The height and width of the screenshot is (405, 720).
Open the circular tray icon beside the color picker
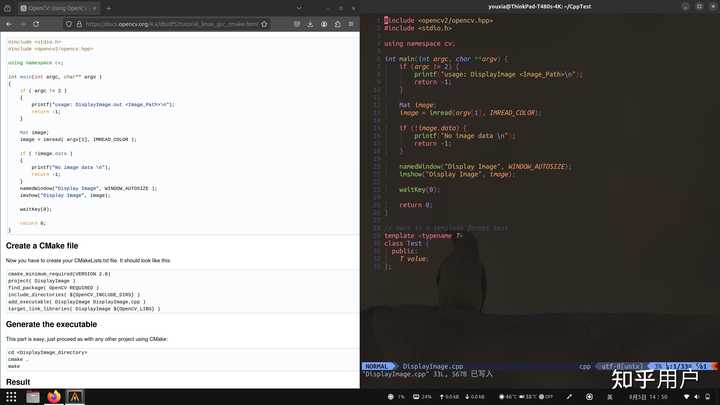tap(590, 397)
